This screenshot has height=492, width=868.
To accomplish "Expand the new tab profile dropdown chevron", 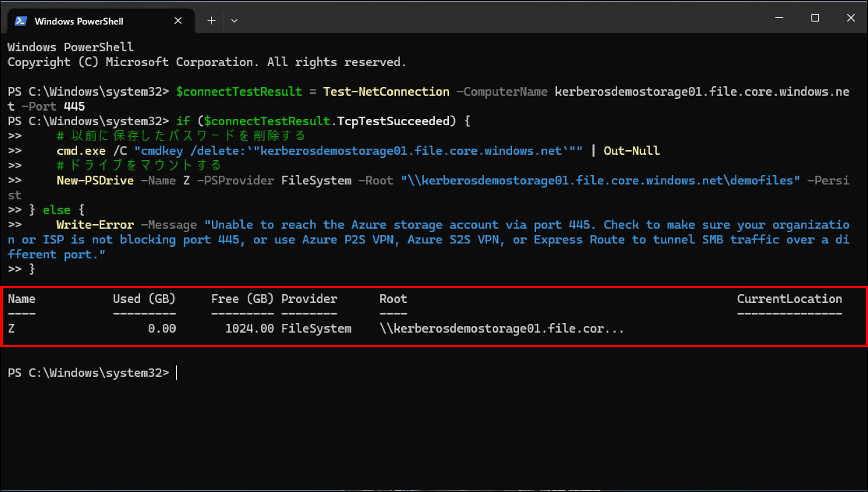I will click(x=234, y=21).
